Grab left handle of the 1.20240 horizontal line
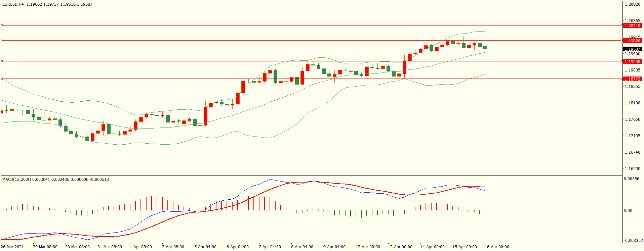The height and width of the screenshot is (251, 644). click(2, 25)
